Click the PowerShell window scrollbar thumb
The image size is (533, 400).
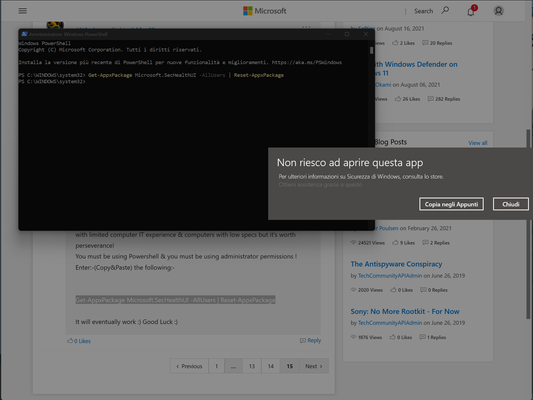coord(371,50)
